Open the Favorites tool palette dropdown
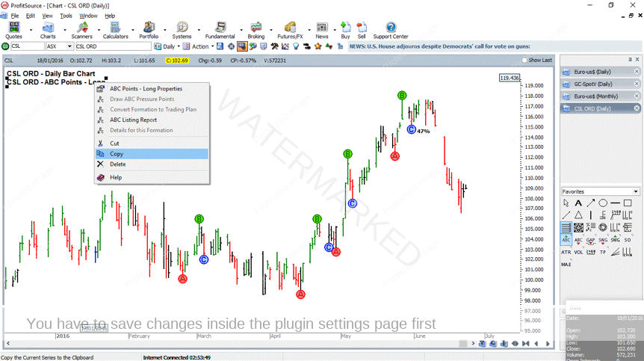The height and width of the screenshot is (361, 644). coord(635,191)
